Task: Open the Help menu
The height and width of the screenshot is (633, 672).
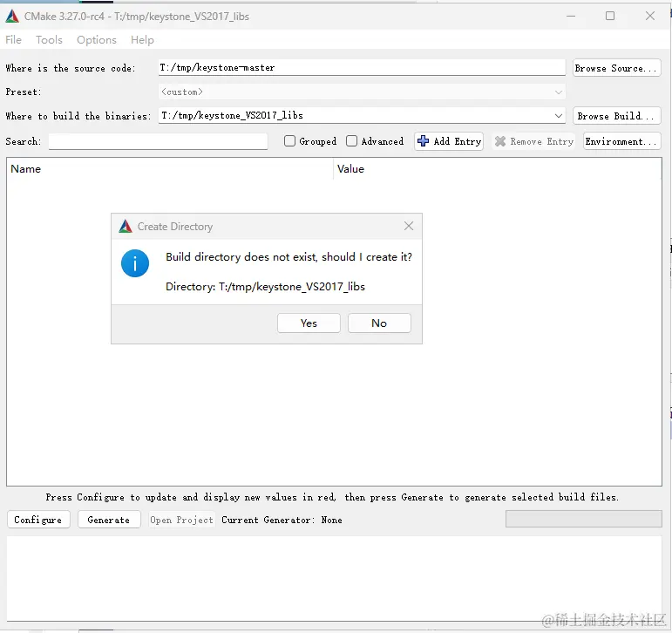Action: pos(142,40)
